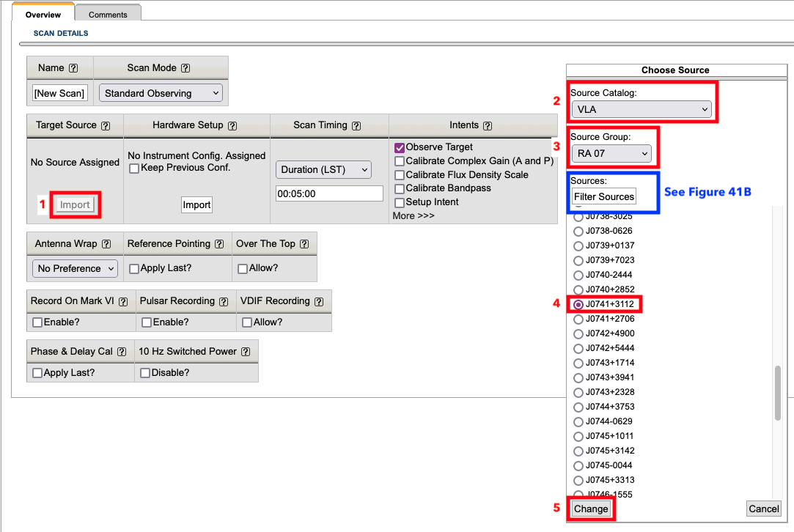Click the help icon next to Name
The image size is (794, 532).
[73, 68]
